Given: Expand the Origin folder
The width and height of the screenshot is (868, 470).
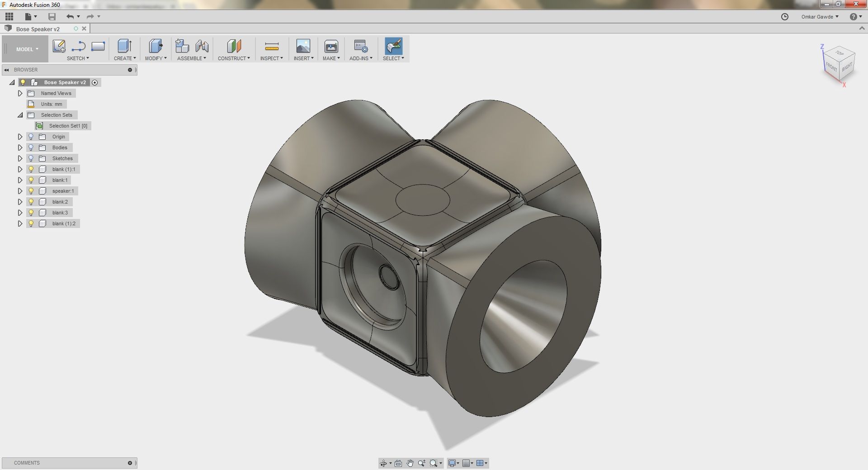Looking at the screenshot, I should click(20, 137).
